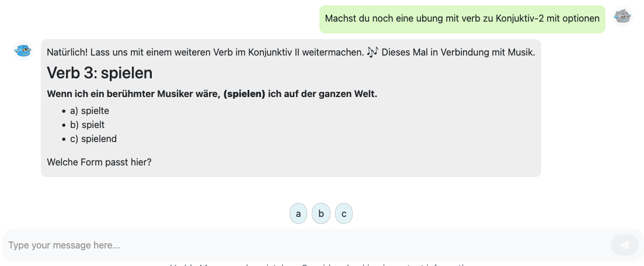Click the 'Verb 3: spielen' heading
The width and height of the screenshot is (644, 266).
99,73
